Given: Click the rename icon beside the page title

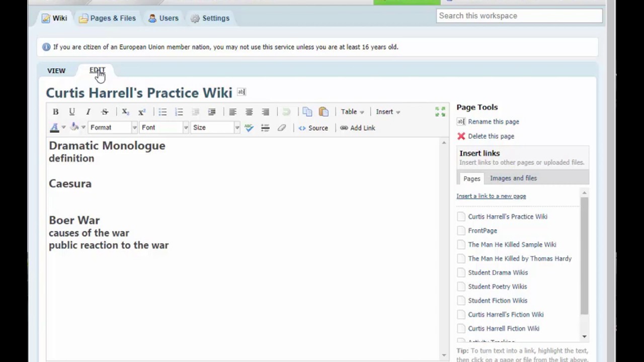Looking at the screenshot, I should [242, 92].
